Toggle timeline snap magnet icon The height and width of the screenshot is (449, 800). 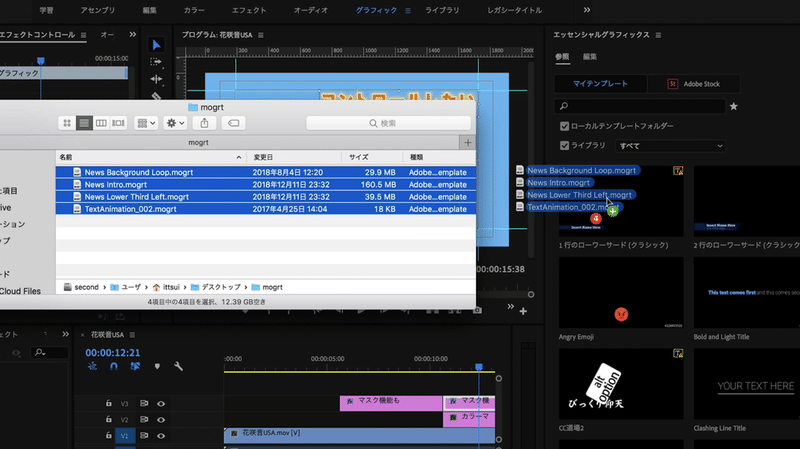(x=114, y=366)
